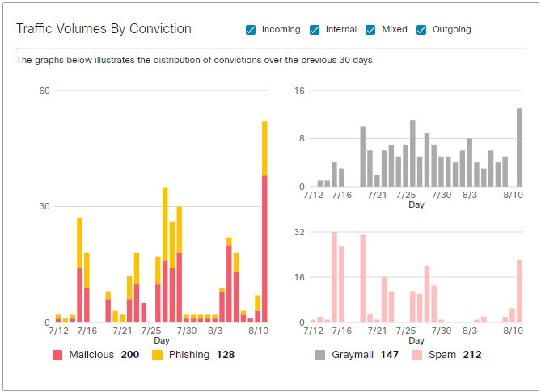This screenshot has width=541, height=392.
Task: Click the Spam pink legend swatch
Action: point(416,355)
